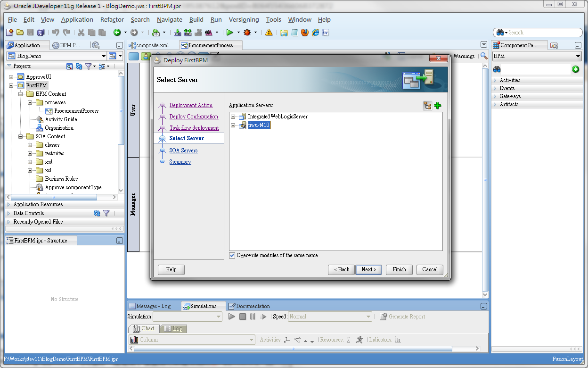Viewport: 588px width, 368px height.
Task: Collapse the FirstBPM project node
Action: 11,85
